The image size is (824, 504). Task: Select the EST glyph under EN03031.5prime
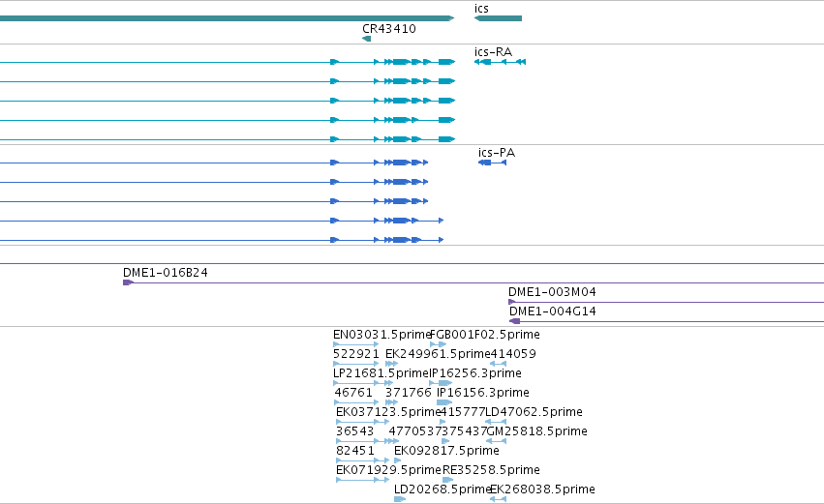355,344
